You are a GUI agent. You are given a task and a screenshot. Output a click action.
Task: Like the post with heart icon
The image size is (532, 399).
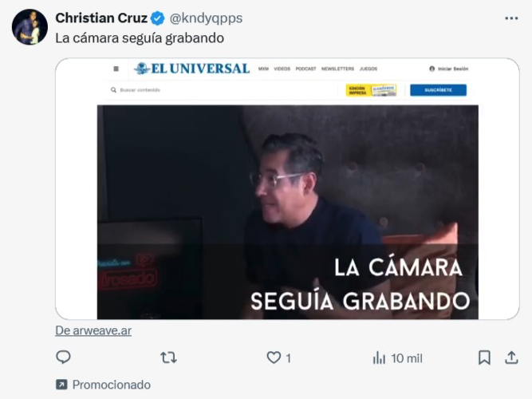[x=274, y=358]
